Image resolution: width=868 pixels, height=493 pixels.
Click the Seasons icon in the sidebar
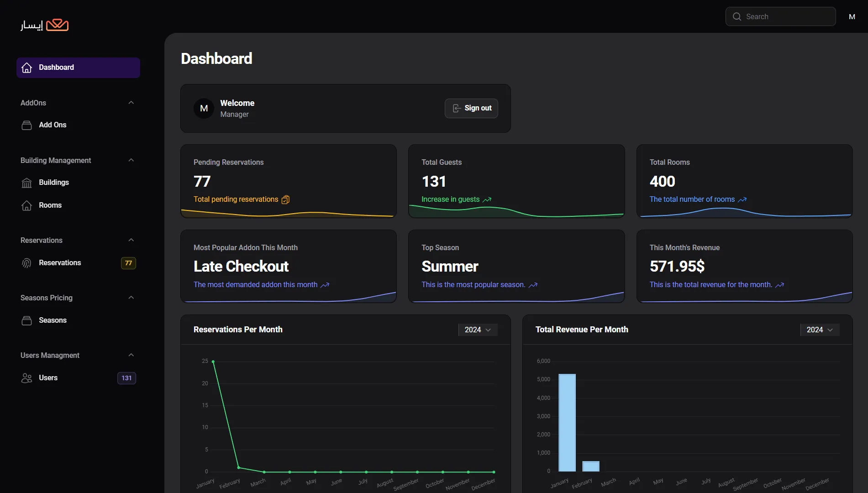(x=27, y=320)
